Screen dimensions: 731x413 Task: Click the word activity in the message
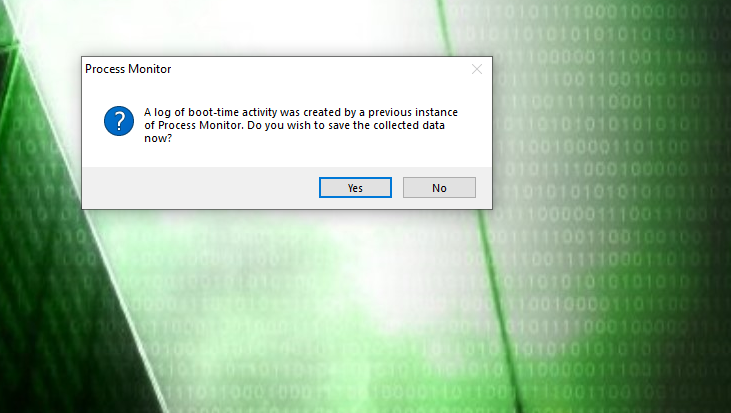coord(259,112)
